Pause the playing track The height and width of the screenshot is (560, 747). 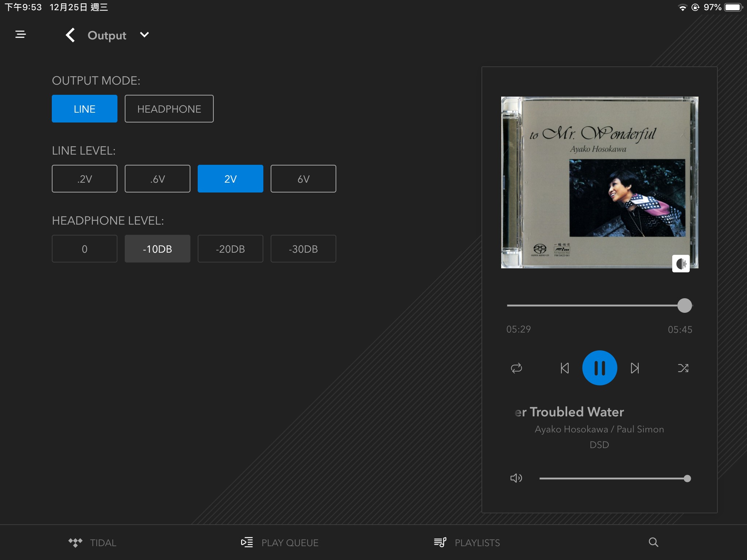600,368
